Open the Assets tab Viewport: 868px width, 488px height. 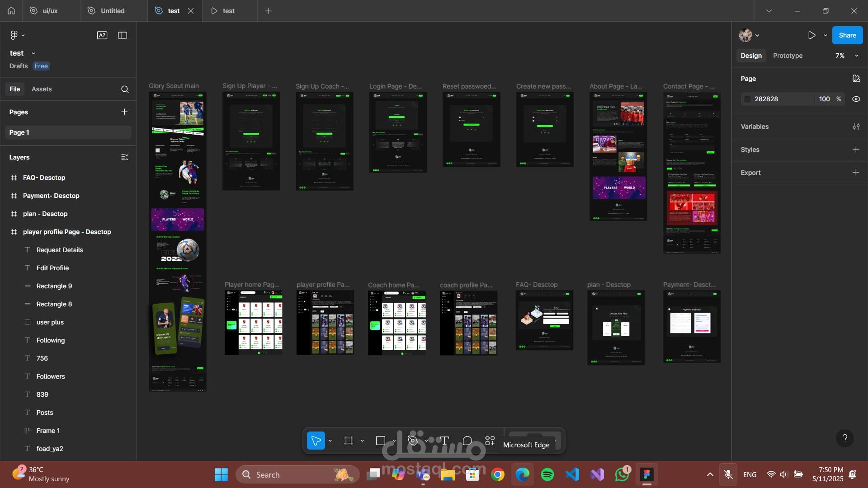[x=42, y=89]
